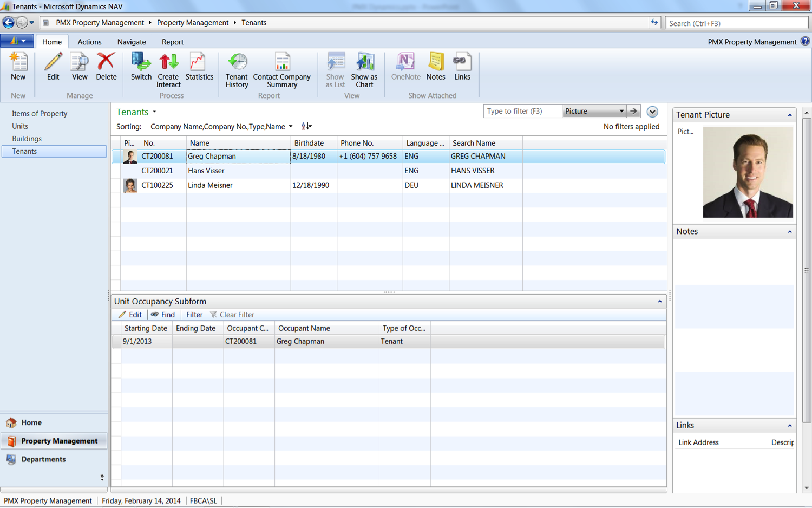
Task: Switch to the Home ribbon tab
Action: pyautogui.click(x=52, y=42)
